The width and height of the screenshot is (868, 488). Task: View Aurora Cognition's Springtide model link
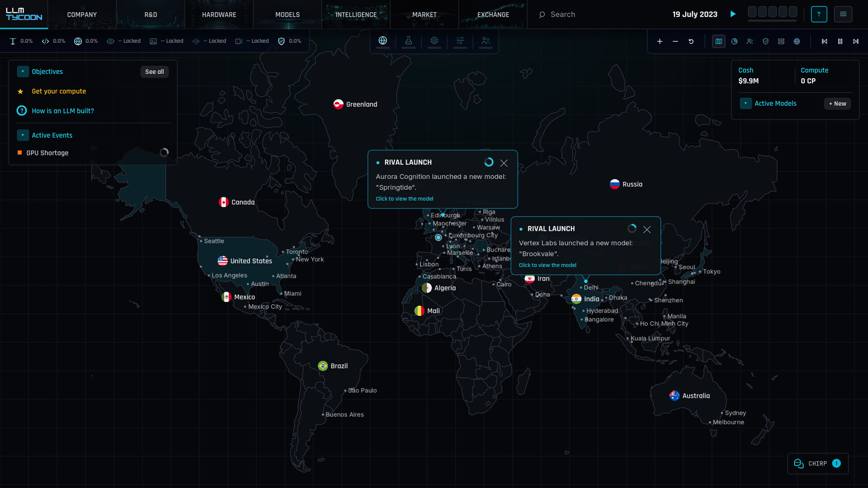[404, 199]
